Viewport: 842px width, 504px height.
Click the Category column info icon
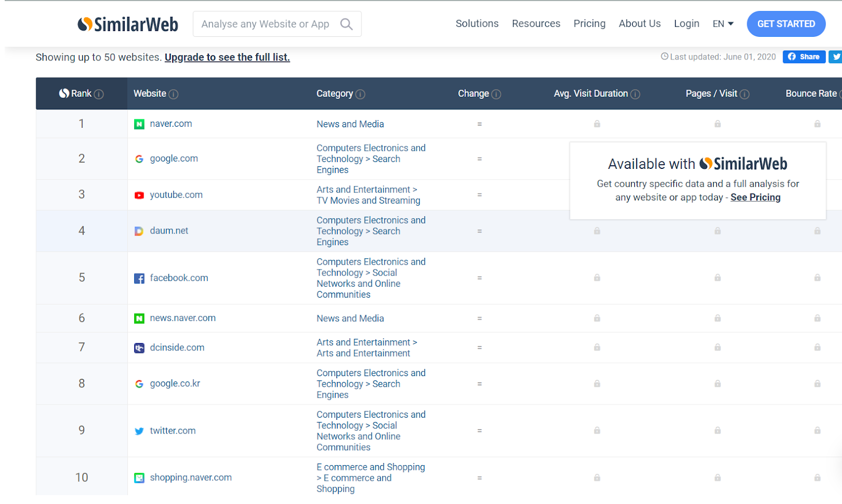360,94
